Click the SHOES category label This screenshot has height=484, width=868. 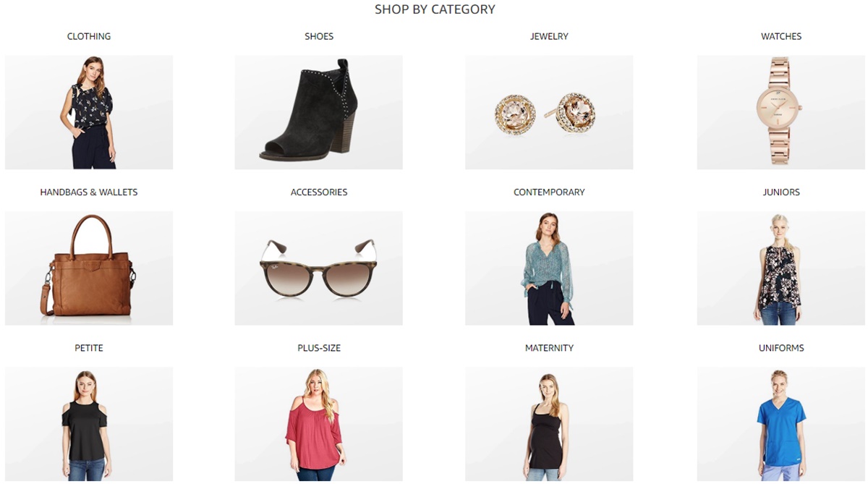319,36
